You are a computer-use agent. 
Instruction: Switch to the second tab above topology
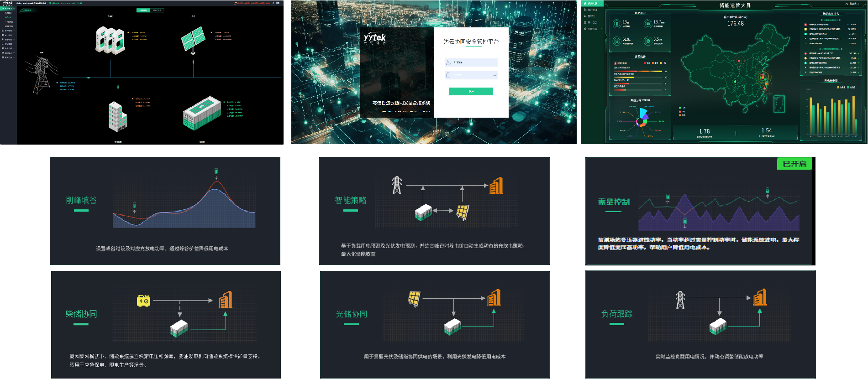157,10
